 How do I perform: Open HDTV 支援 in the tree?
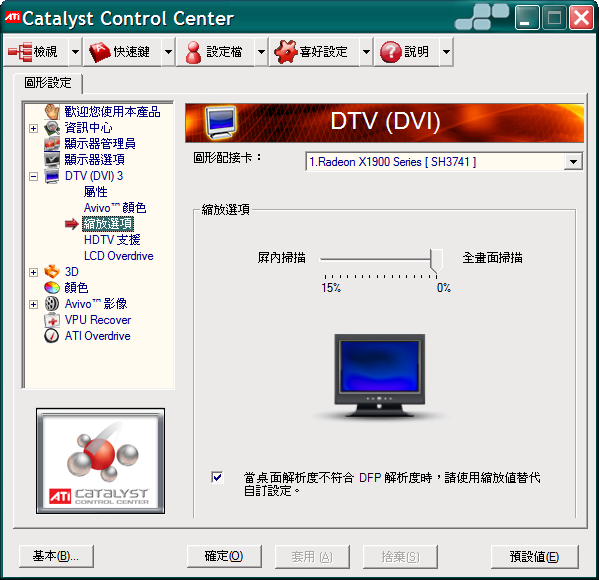[x=112, y=240]
